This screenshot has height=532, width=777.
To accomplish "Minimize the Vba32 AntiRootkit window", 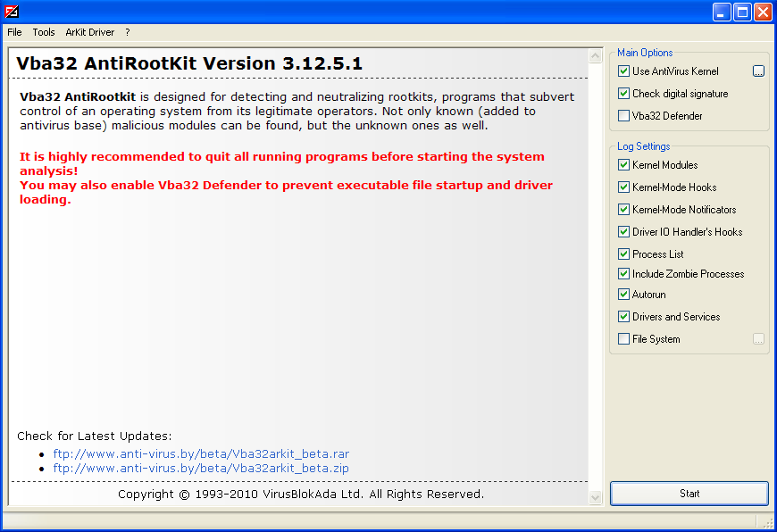I will [x=722, y=12].
